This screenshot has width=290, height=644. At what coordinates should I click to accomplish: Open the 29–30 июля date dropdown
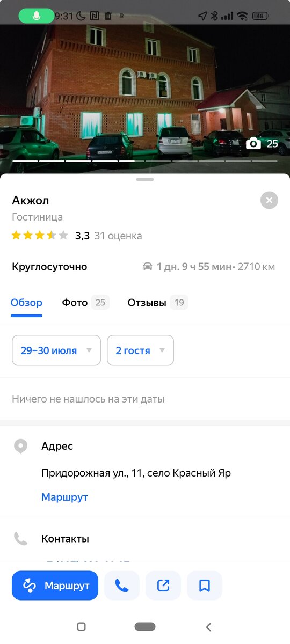point(56,350)
